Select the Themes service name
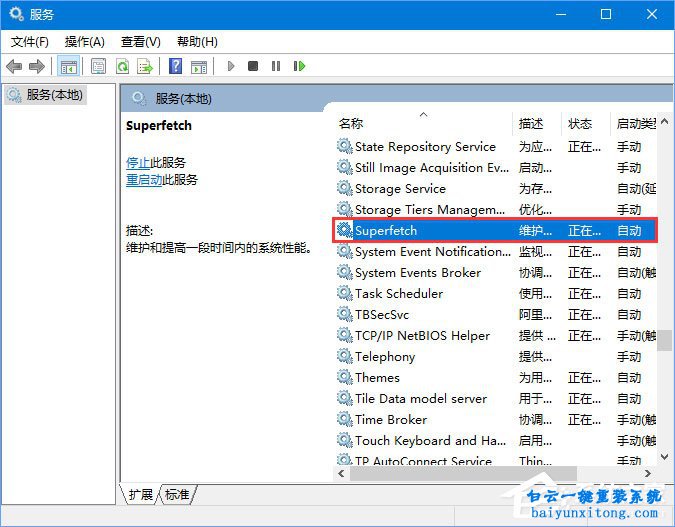675x527 pixels. [377, 378]
